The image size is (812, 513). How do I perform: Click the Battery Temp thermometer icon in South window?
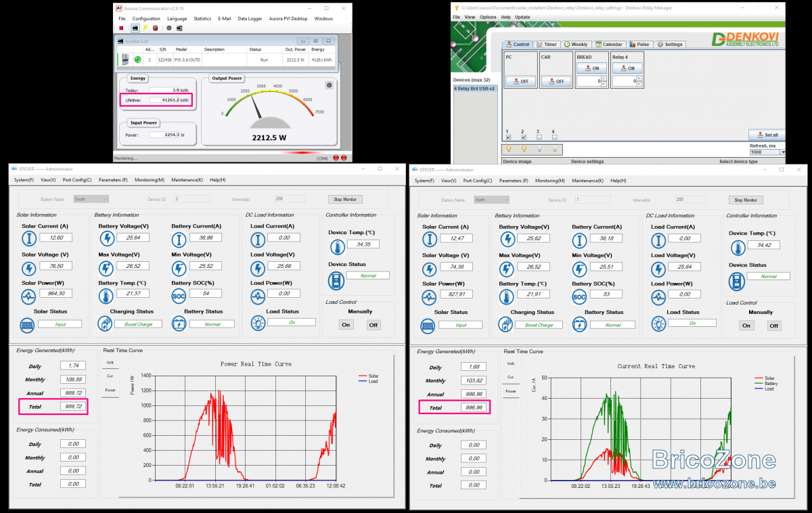[107, 296]
